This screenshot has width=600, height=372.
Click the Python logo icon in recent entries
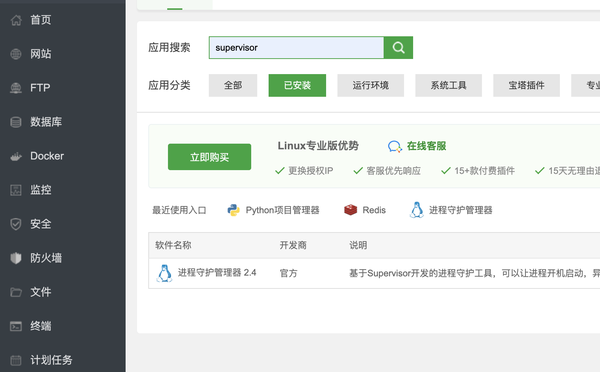coord(233,210)
